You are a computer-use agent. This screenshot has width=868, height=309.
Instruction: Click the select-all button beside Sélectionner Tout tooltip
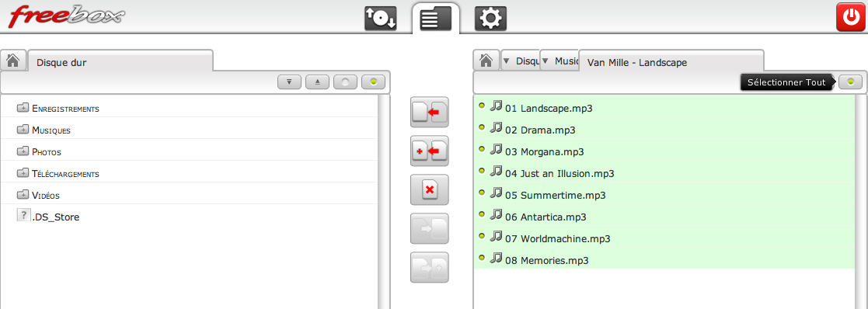click(x=850, y=82)
